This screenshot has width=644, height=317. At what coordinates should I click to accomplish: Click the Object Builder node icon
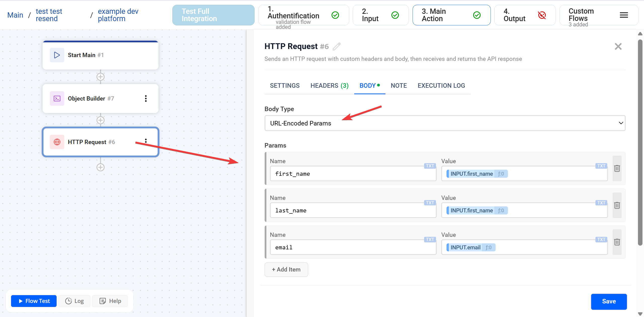tap(57, 98)
